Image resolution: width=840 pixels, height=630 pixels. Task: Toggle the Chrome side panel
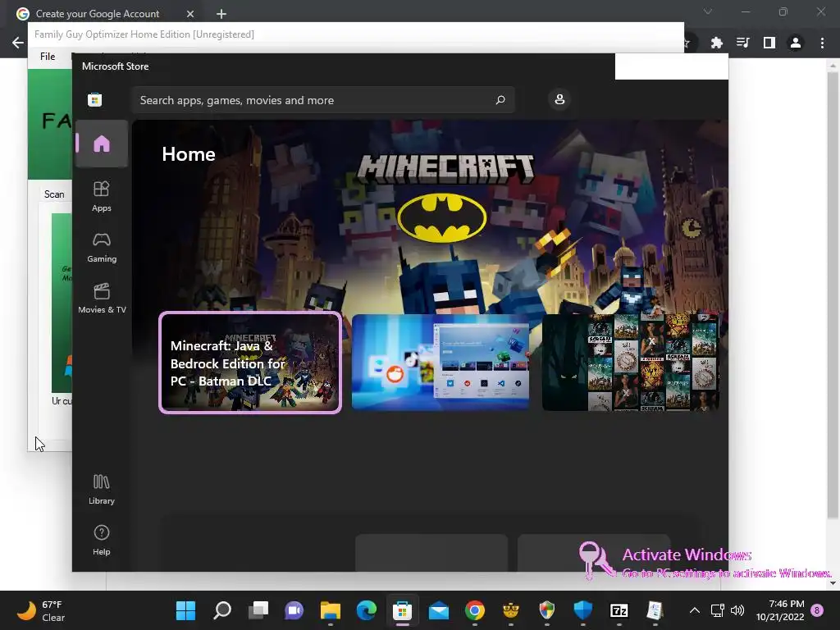pyautogui.click(x=769, y=43)
